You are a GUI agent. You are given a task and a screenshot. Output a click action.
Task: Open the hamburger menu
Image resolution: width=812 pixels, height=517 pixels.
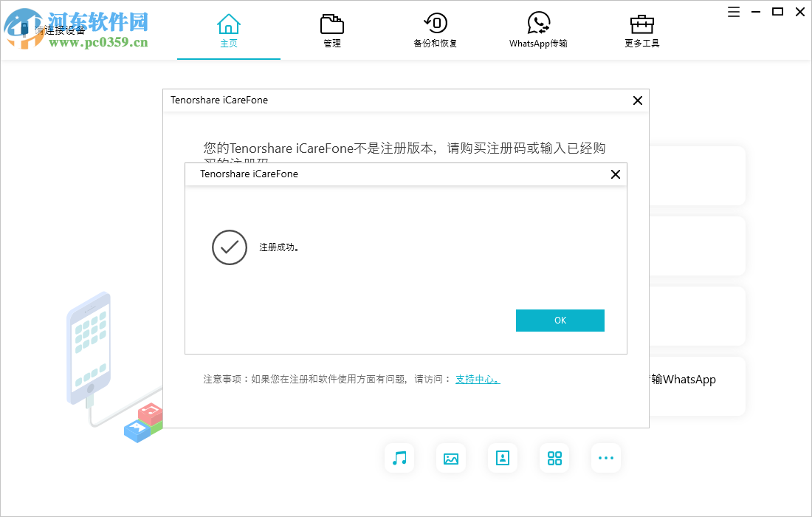click(733, 12)
